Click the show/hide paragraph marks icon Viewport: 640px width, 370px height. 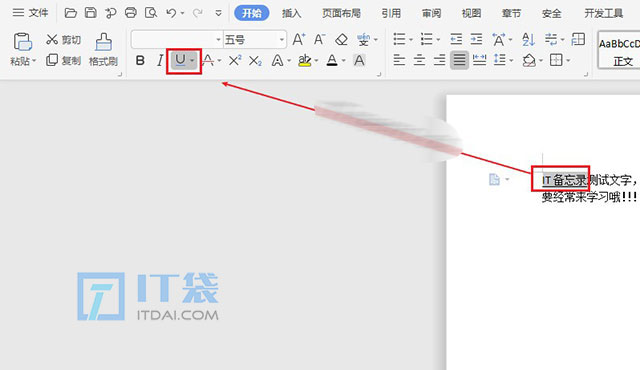(x=551, y=40)
